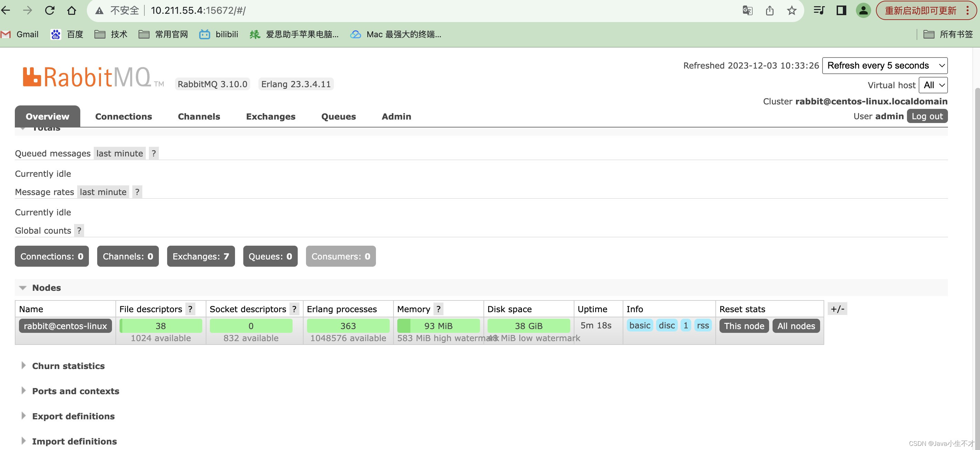Screen dimensions: 980x450
Task: Click the Queues: 0 count button
Action: pos(270,256)
